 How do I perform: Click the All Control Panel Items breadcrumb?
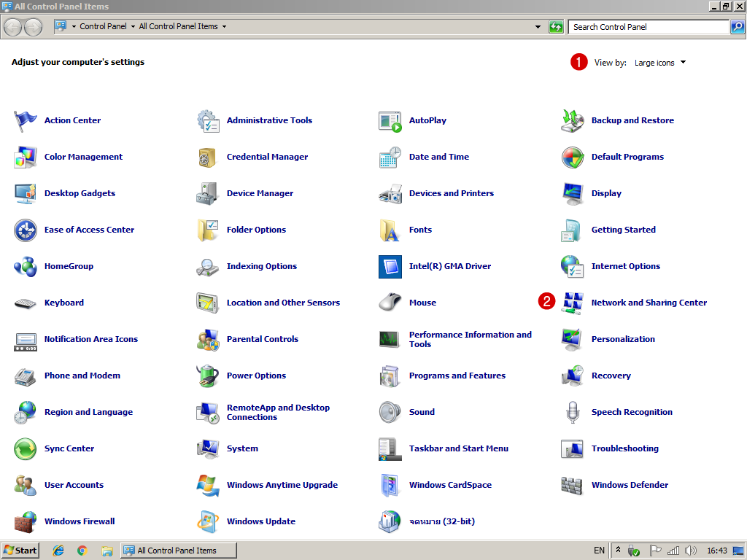[178, 27]
